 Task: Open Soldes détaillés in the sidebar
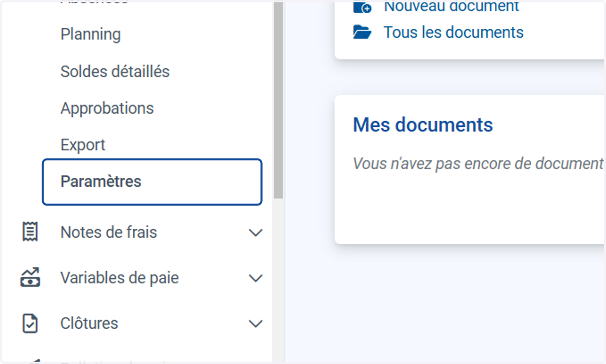(115, 72)
